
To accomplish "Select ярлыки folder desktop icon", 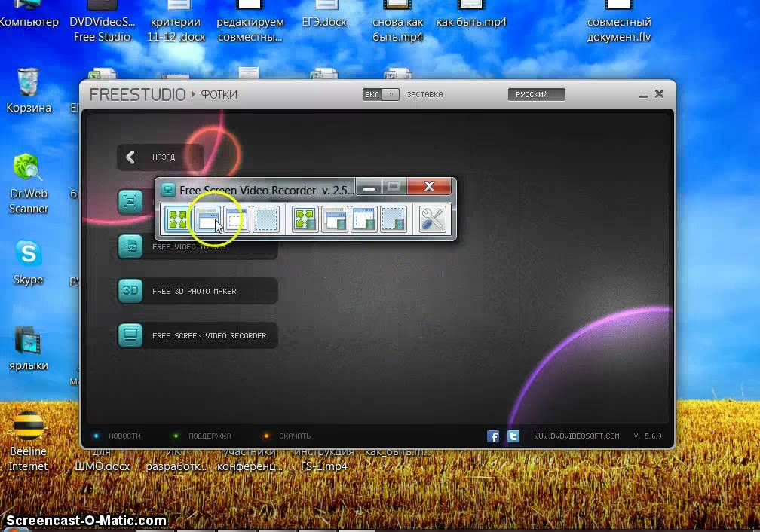I will coord(28,348).
